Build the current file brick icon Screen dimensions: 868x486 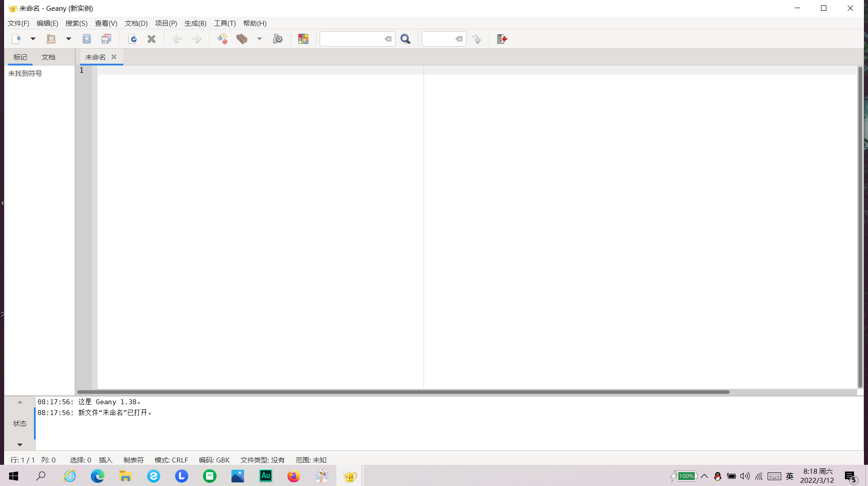(x=242, y=39)
